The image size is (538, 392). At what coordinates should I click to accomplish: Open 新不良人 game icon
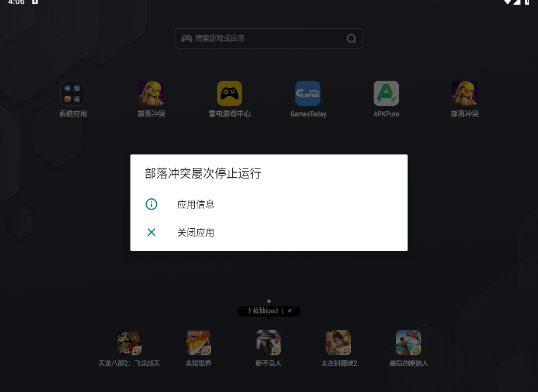(268, 343)
